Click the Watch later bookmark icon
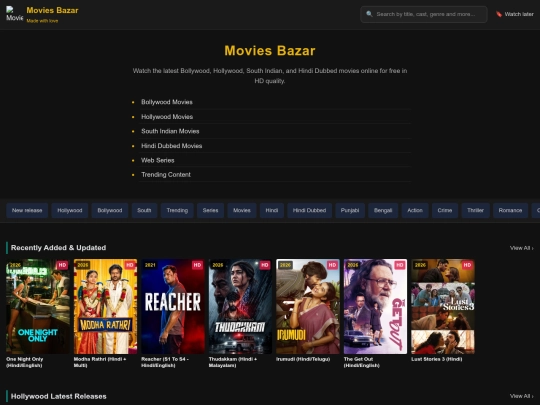 (x=499, y=14)
